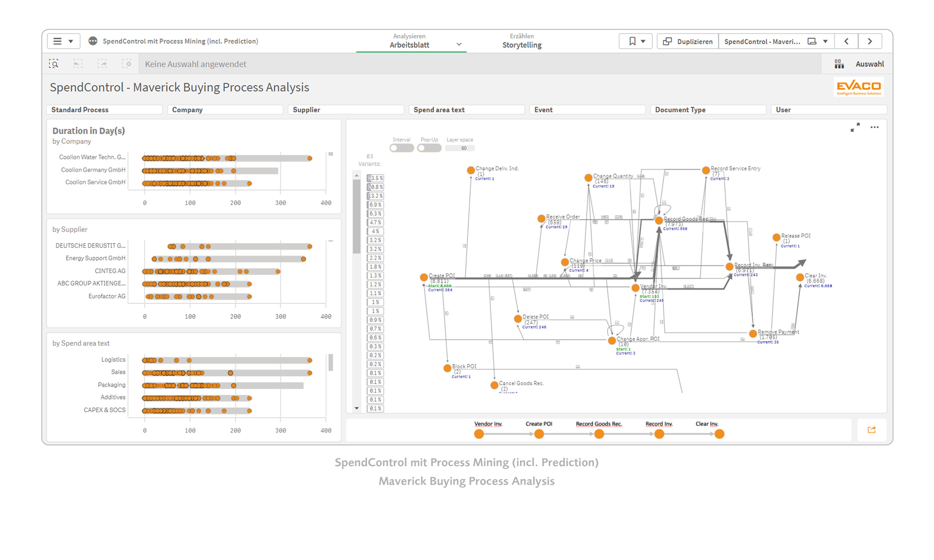Open the Analysieren Arbeitsblatt tab
Viewport: 934px width, 560px height.
pos(410,41)
